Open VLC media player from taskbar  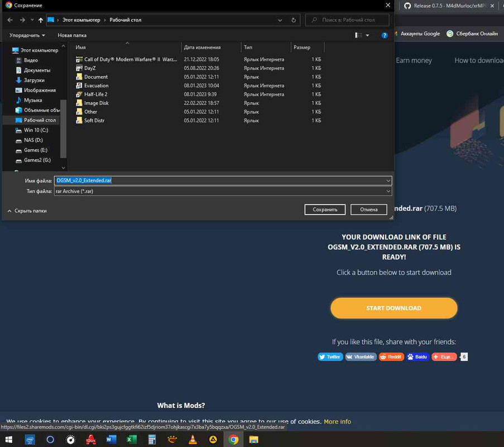[x=193, y=440]
